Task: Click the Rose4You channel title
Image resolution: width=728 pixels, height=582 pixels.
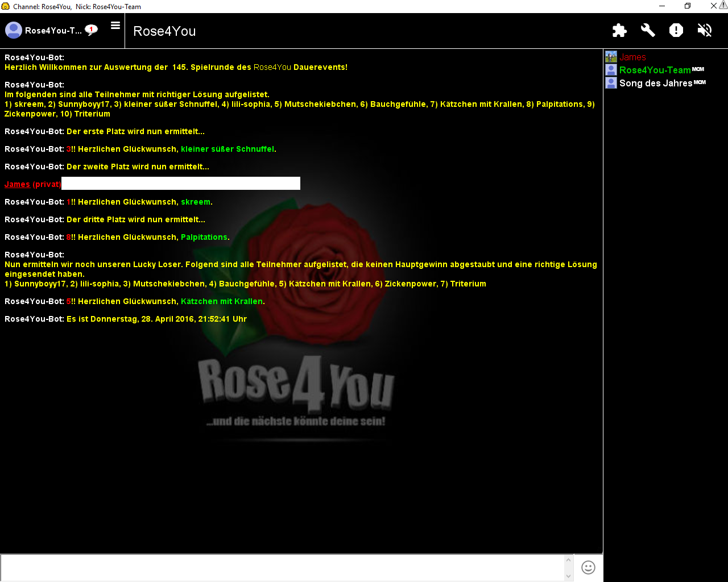Action: point(164,31)
